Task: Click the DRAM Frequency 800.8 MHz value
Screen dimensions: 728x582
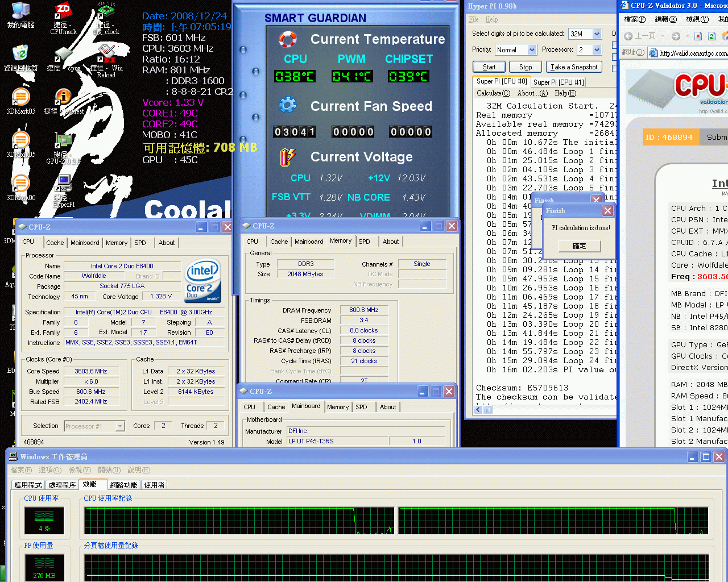Action: click(x=364, y=310)
